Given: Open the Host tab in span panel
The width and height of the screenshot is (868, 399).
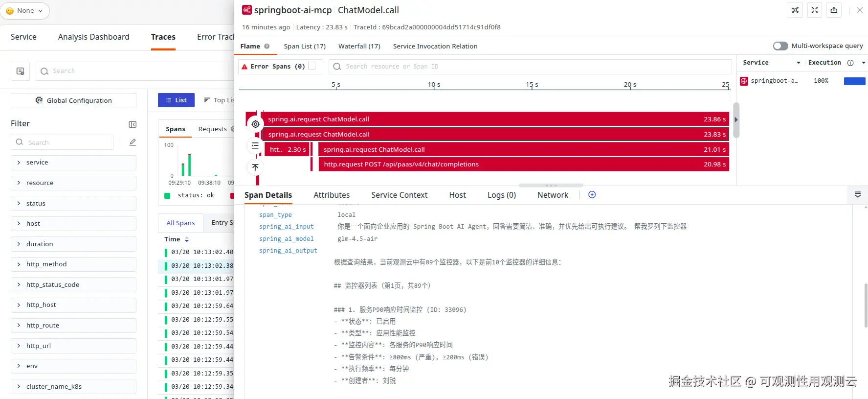Looking at the screenshot, I should pyautogui.click(x=457, y=195).
